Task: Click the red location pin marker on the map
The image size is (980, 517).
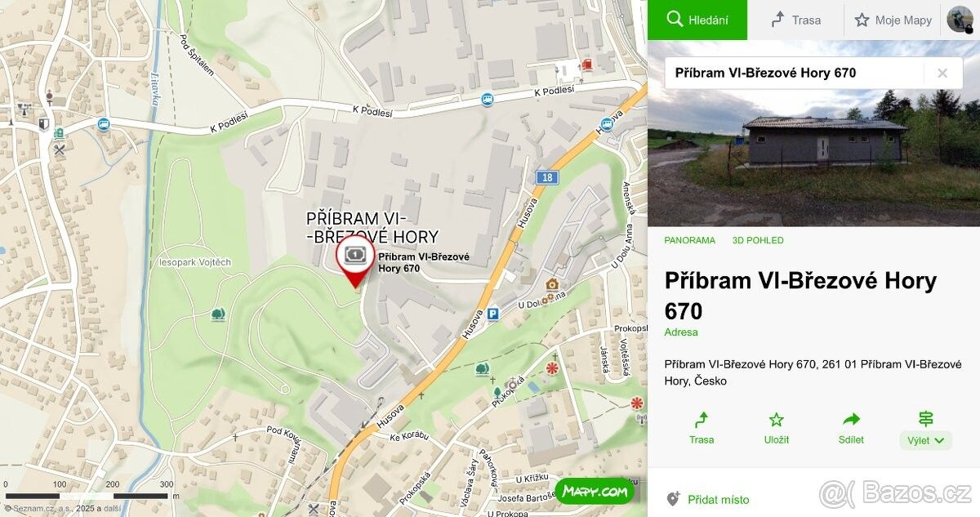Action: [x=355, y=261]
